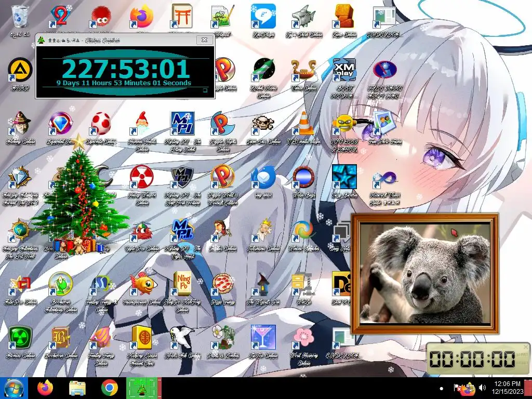Image resolution: width=532 pixels, height=399 pixels.
Task: Launch The Wizard's Pen shortcut
Action: coord(263,284)
